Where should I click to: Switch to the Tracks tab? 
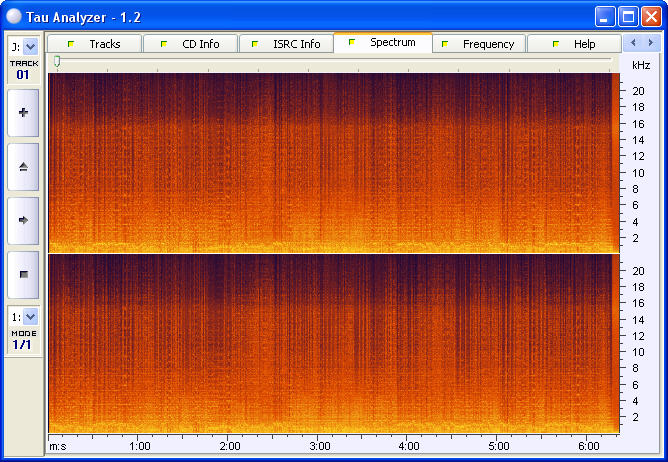click(x=93, y=44)
